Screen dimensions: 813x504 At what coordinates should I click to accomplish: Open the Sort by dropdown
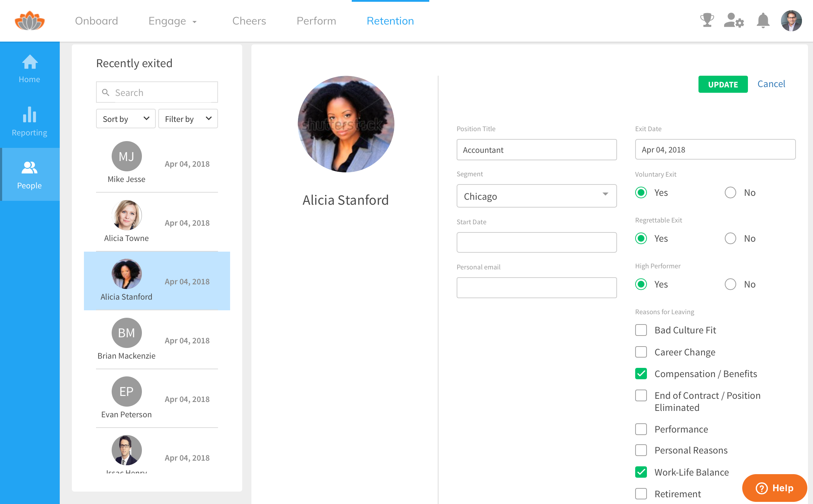pos(126,119)
